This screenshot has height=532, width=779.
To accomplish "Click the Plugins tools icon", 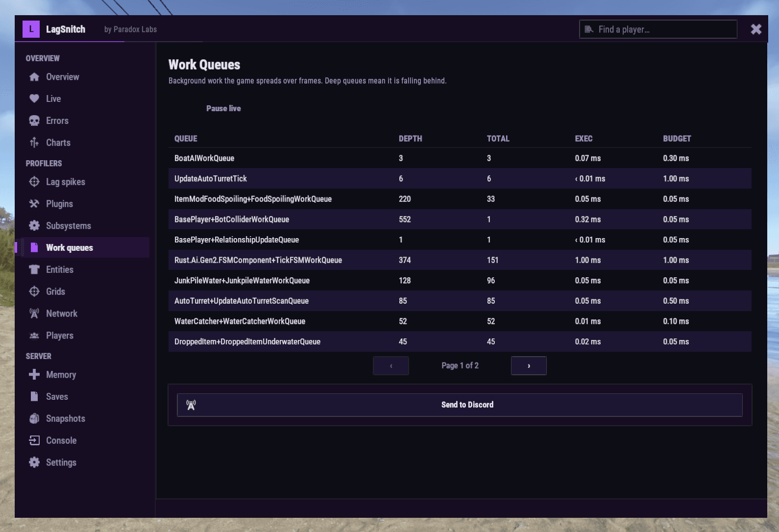I will (34, 204).
